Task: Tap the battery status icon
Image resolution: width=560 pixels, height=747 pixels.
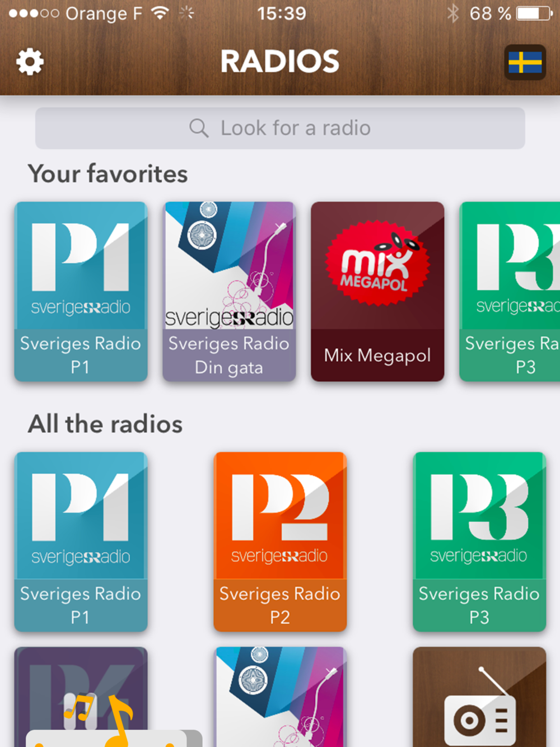Action: [x=534, y=13]
